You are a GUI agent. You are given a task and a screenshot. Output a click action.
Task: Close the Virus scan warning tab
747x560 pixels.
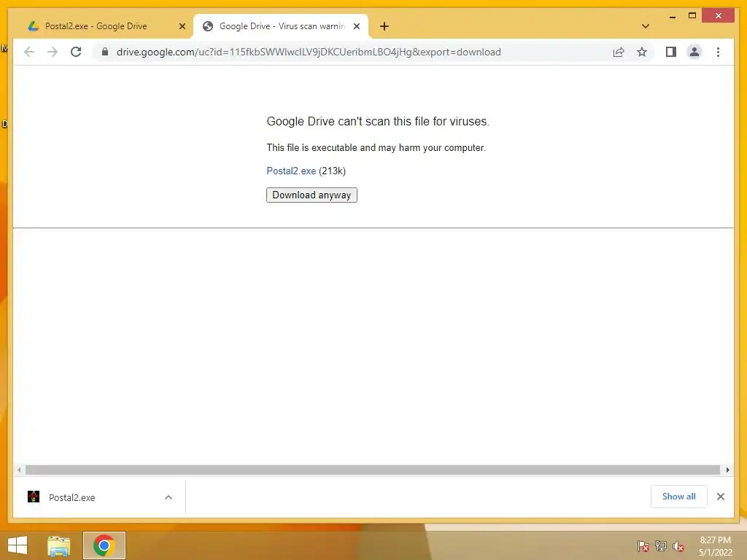coord(356,26)
